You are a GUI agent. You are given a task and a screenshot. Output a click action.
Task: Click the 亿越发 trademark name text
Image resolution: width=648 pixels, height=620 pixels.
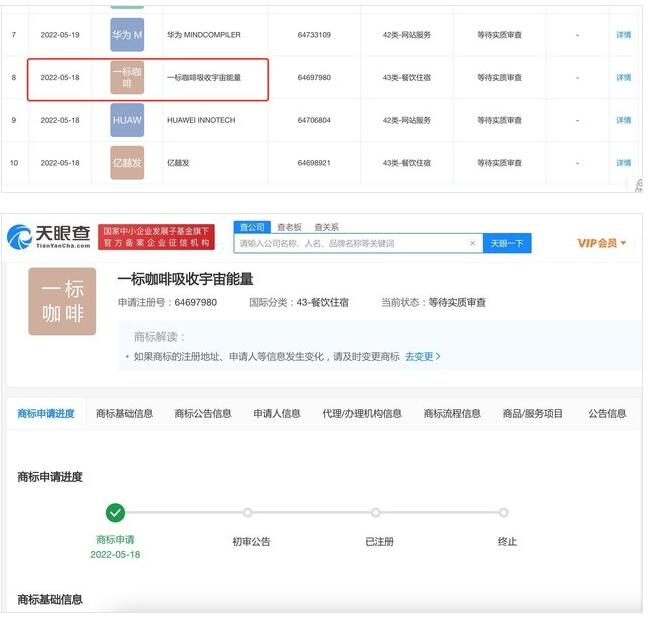178,162
